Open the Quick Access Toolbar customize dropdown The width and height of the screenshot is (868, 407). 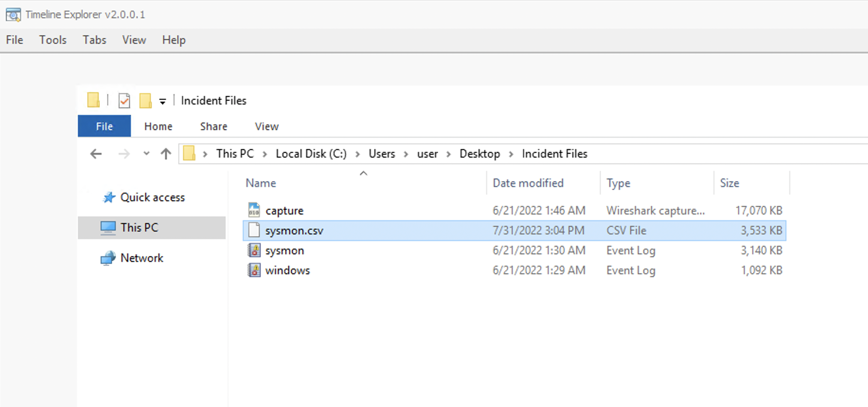click(163, 101)
